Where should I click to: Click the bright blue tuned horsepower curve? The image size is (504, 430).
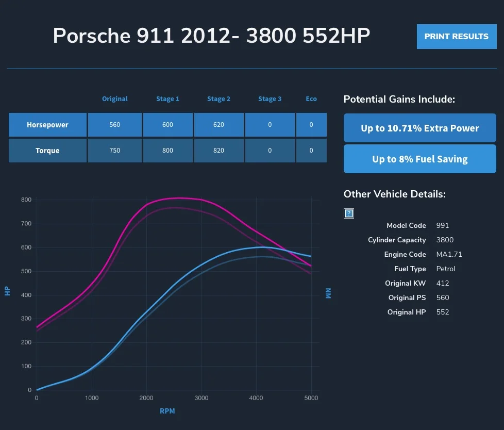pyautogui.click(x=202, y=265)
